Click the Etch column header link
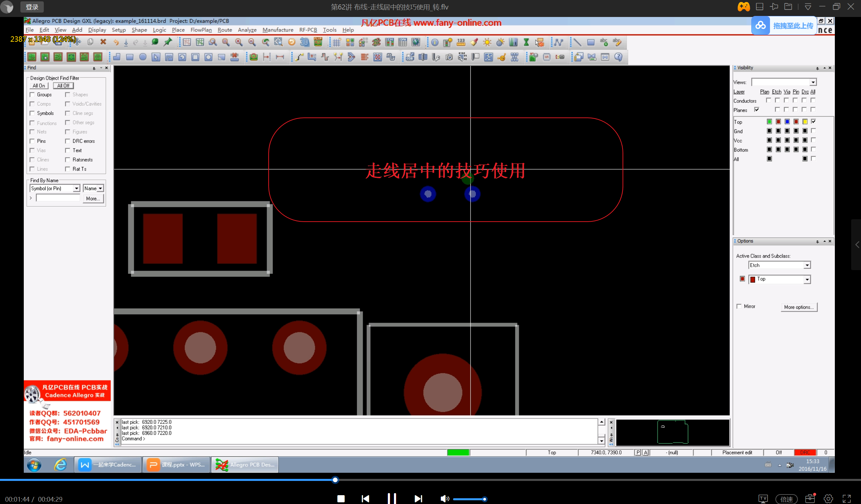This screenshot has height=504, width=861. tap(776, 92)
